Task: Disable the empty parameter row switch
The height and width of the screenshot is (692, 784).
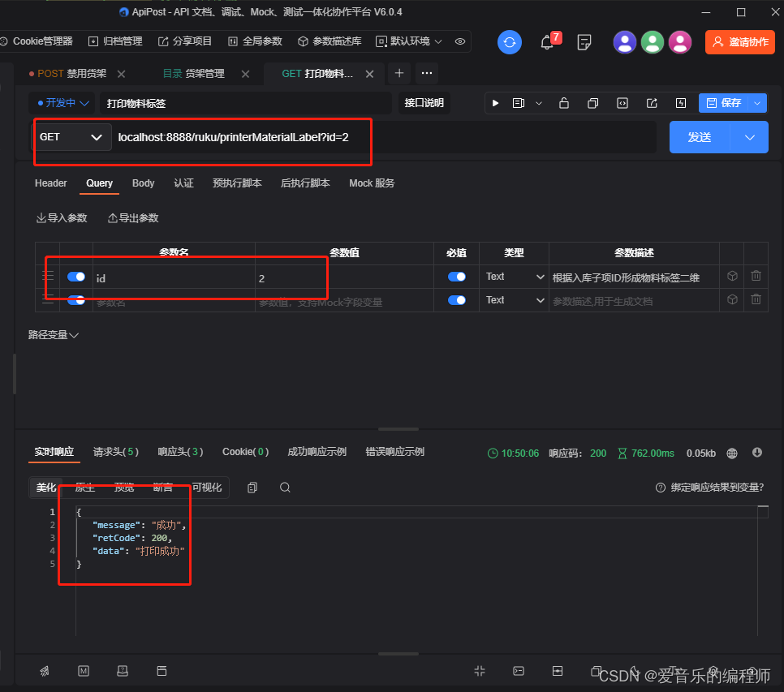Action: [75, 300]
